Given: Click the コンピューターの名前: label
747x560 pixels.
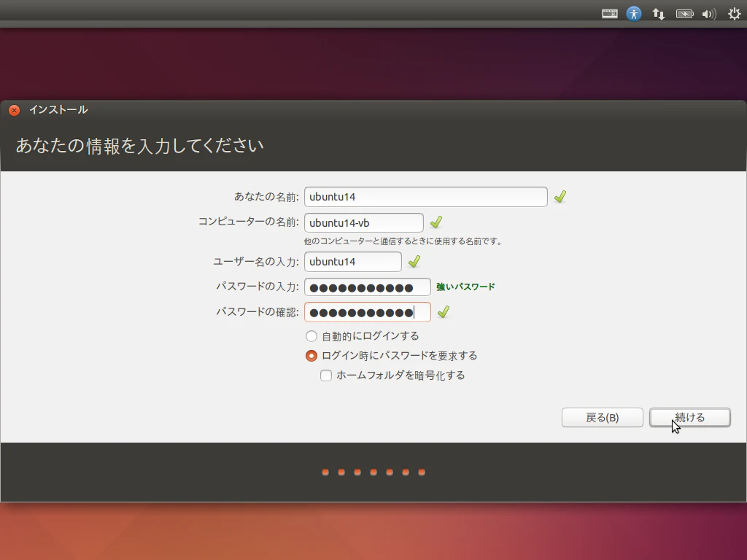Looking at the screenshot, I should 248,222.
